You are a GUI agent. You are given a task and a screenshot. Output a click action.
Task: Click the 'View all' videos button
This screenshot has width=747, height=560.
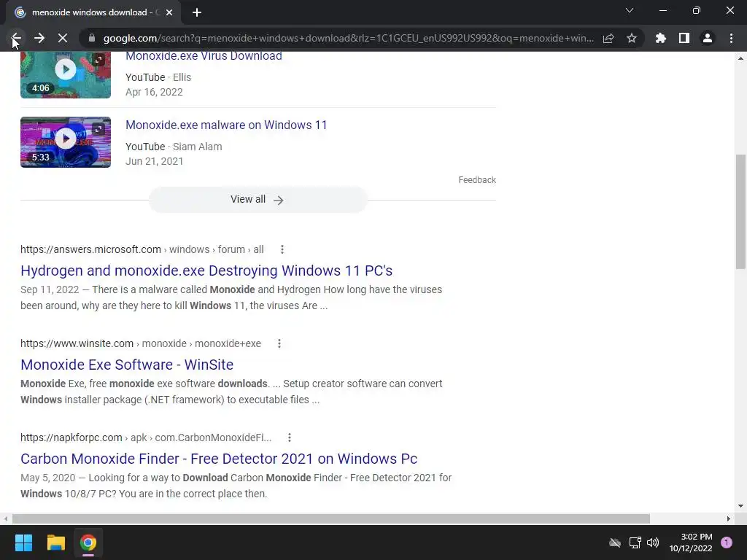(258, 200)
